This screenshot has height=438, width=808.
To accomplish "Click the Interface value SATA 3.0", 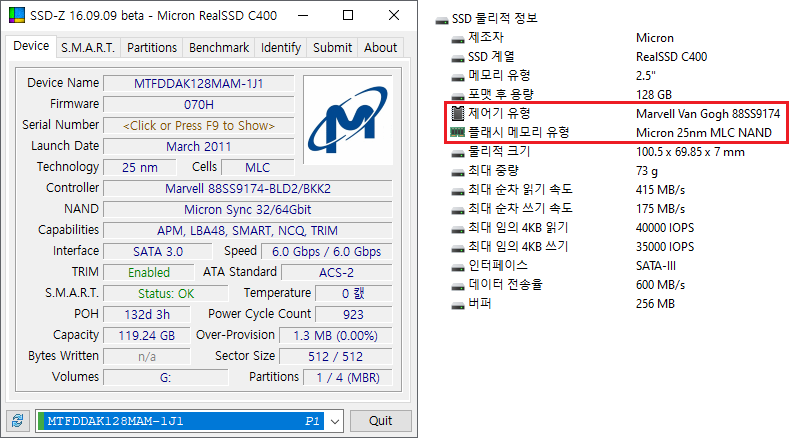I will pyautogui.click(x=158, y=251).
